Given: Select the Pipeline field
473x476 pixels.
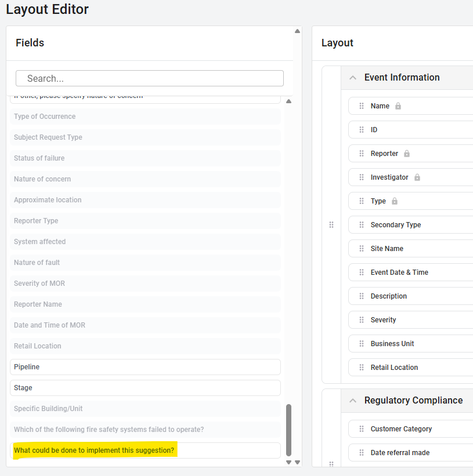Looking at the screenshot, I should (x=145, y=367).
